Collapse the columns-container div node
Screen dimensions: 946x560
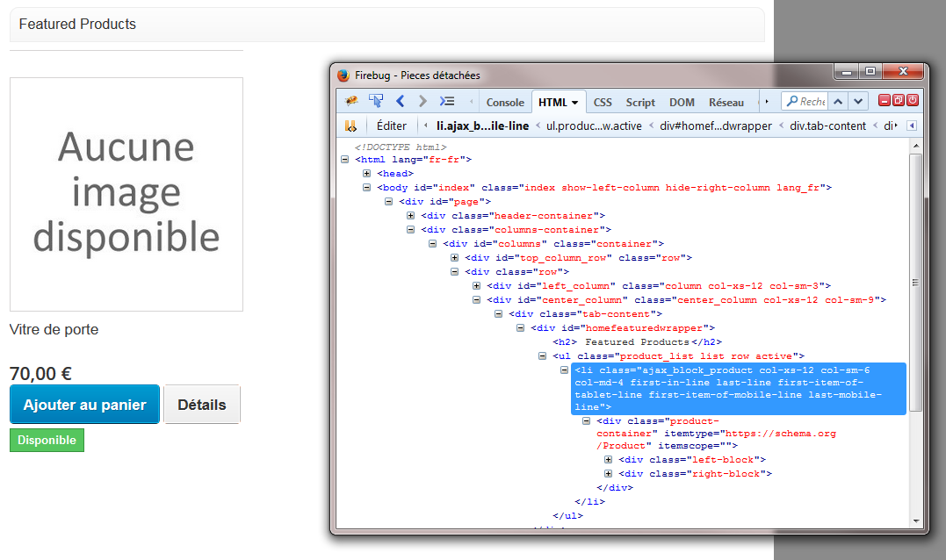click(x=410, y=230)
